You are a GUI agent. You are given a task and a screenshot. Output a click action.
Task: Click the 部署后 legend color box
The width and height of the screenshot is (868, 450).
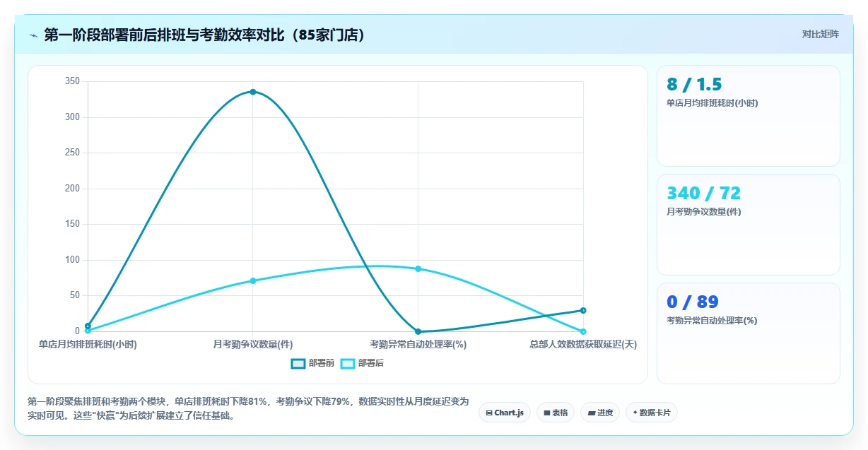pos(348,363)
